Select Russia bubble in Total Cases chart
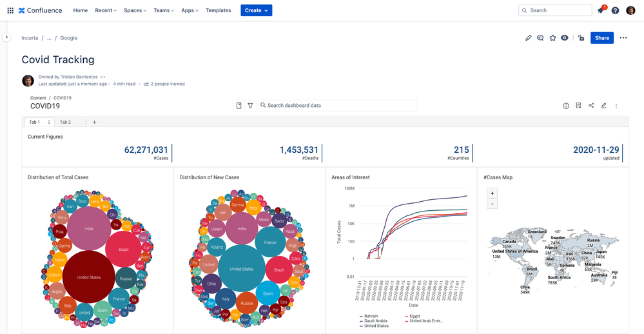This screenshot has height=334, width=644. click(126, 278)
